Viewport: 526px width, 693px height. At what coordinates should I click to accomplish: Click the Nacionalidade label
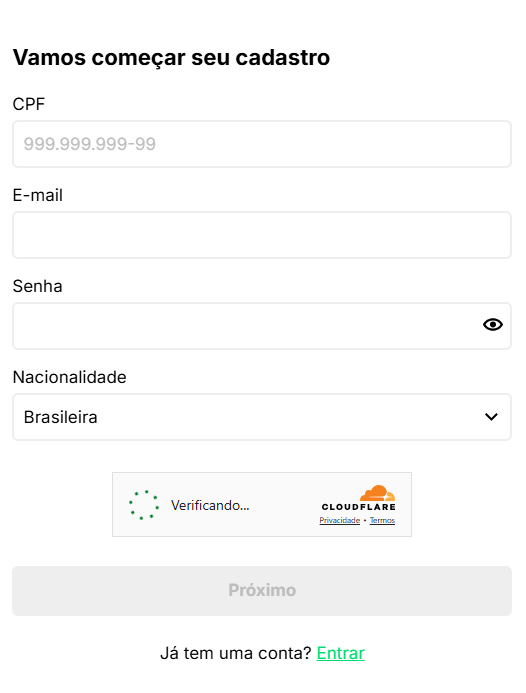(x=69, y=377)
